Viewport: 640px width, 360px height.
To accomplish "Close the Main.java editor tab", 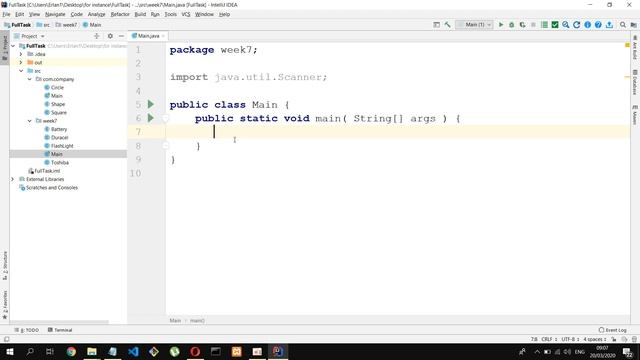I will tap(163, 36).
